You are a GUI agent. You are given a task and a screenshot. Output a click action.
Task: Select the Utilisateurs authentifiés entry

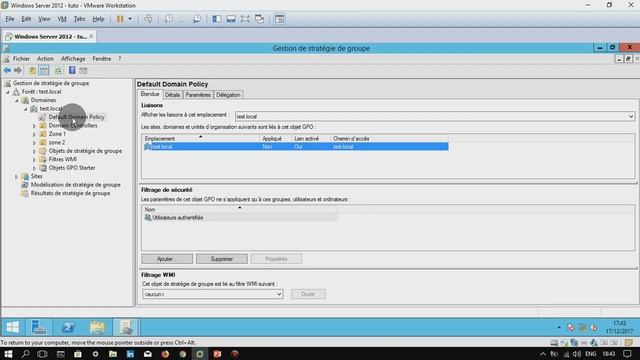pos(178,218)
